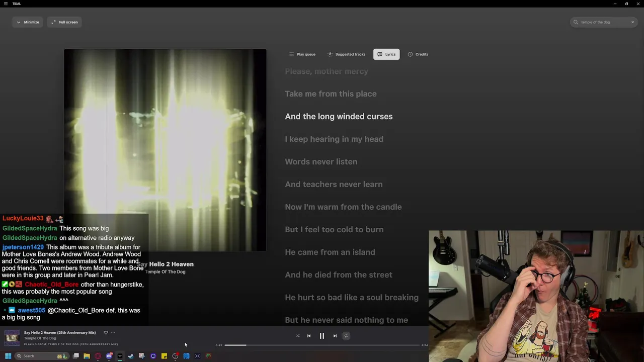The image size is (644, 362).
Task: Seek on the playback progress bar
Action: coord(322,345)
